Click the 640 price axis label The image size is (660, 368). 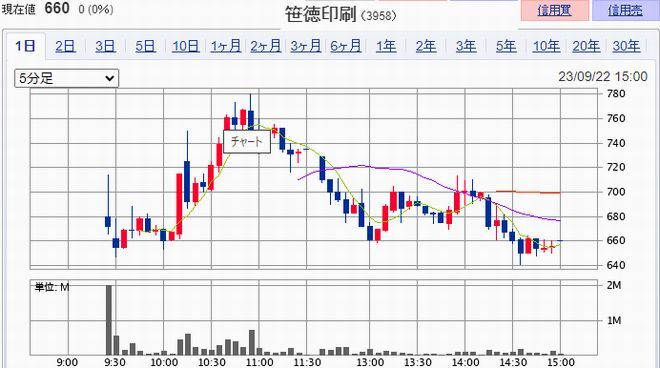pos(616,265)
